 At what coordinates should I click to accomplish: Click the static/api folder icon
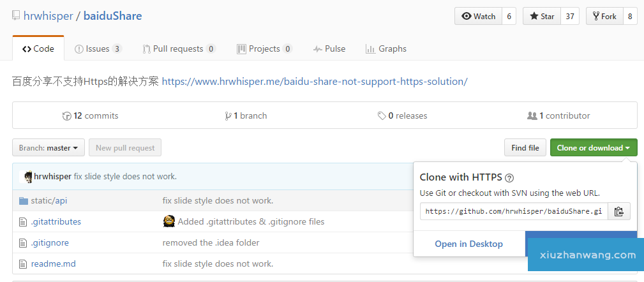pyautogui.click(x=24, y=200)
